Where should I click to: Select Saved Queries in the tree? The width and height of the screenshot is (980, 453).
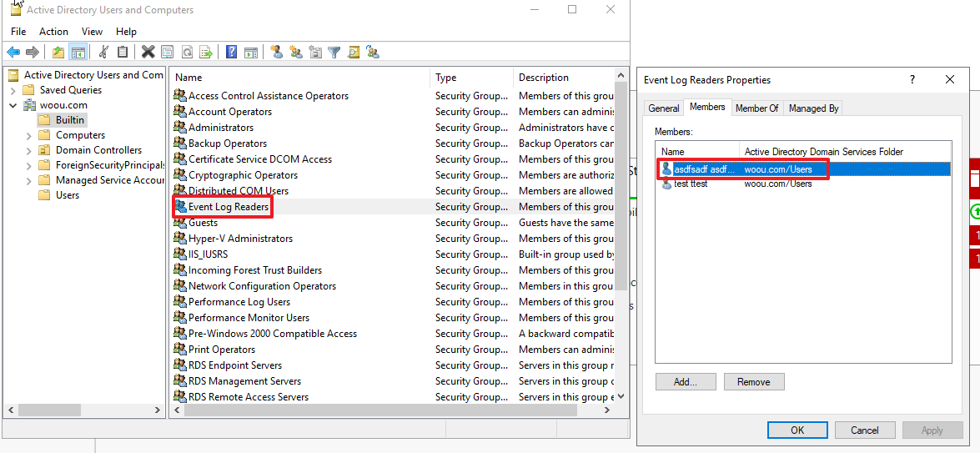point(71,90)
